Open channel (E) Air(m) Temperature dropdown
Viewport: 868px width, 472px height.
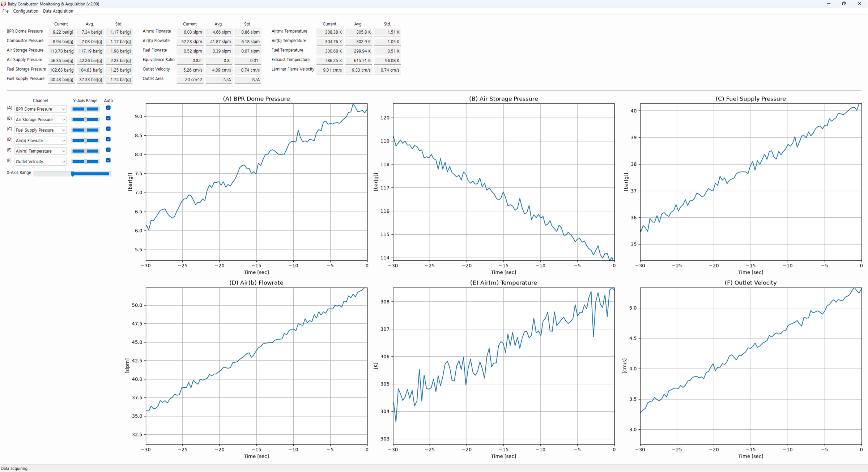(41, 151)
